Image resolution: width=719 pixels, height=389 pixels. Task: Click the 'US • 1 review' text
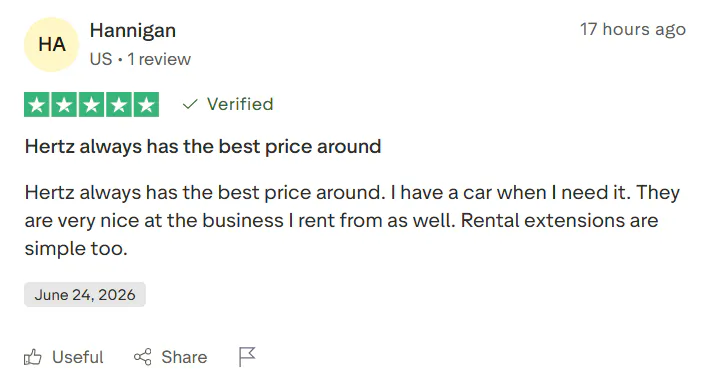click(x=140, y=59)
